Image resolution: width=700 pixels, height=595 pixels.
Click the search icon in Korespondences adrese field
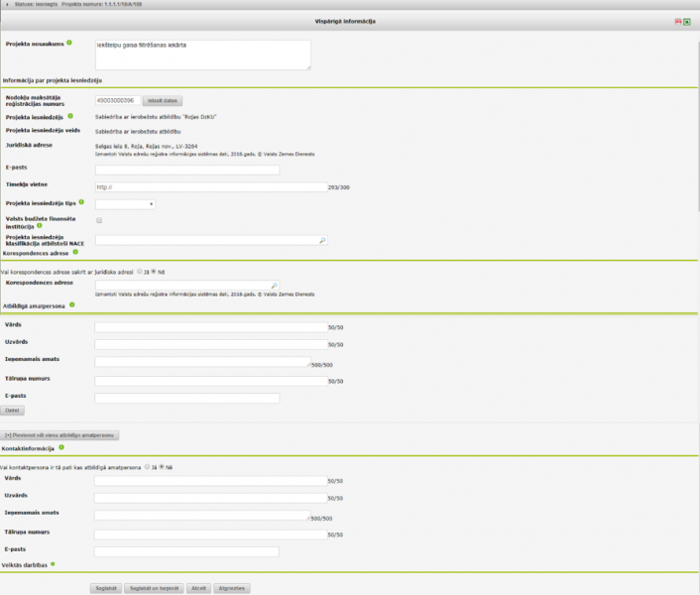[275, 285]
